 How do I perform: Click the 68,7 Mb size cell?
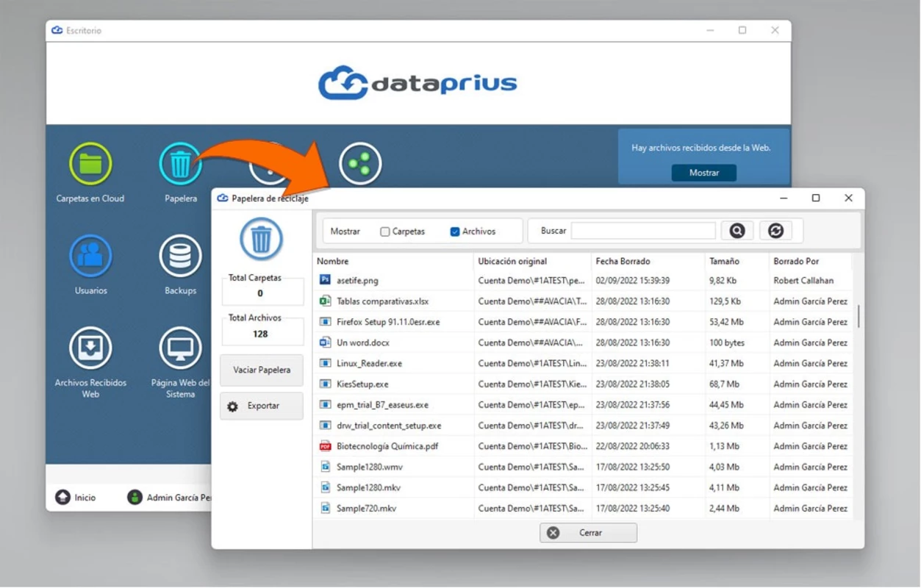point(724,384)
